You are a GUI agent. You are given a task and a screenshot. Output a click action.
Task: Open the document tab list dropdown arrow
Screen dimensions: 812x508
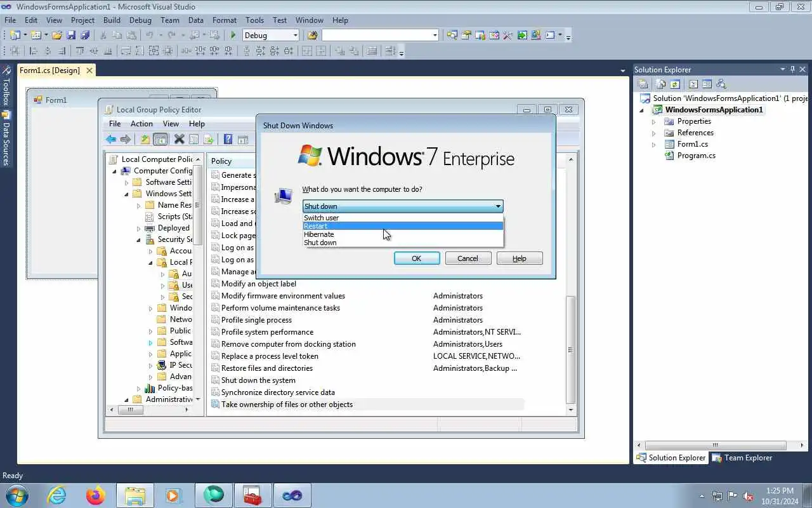pyautogui.click(x=622, y=70)
